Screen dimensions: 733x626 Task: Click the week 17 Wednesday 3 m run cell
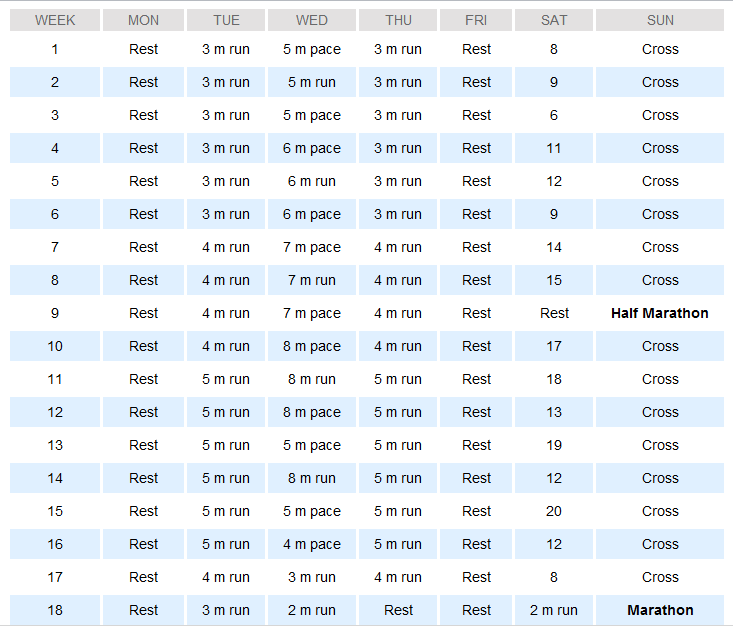(312, 577)
